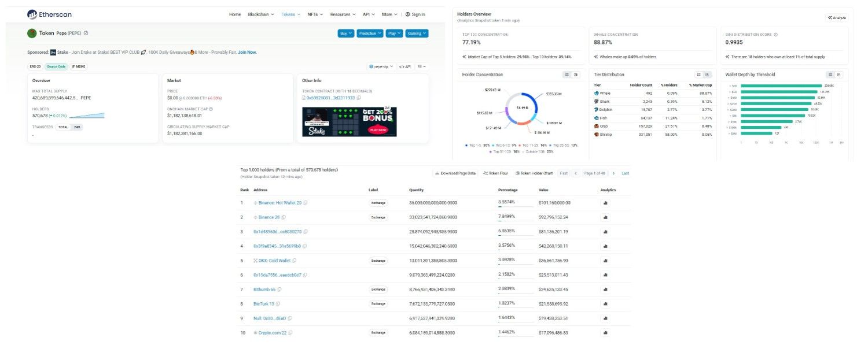Image resolution: width=868 pixels, height=345 pixels.
Task: Click the Gini Distribution Score info icon
Action: click(x=775, y=35)
